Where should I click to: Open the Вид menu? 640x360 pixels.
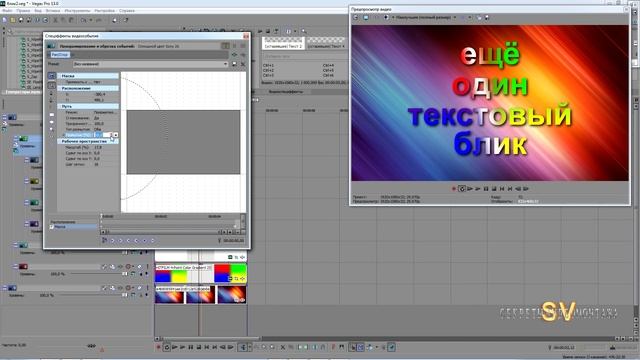38,11
